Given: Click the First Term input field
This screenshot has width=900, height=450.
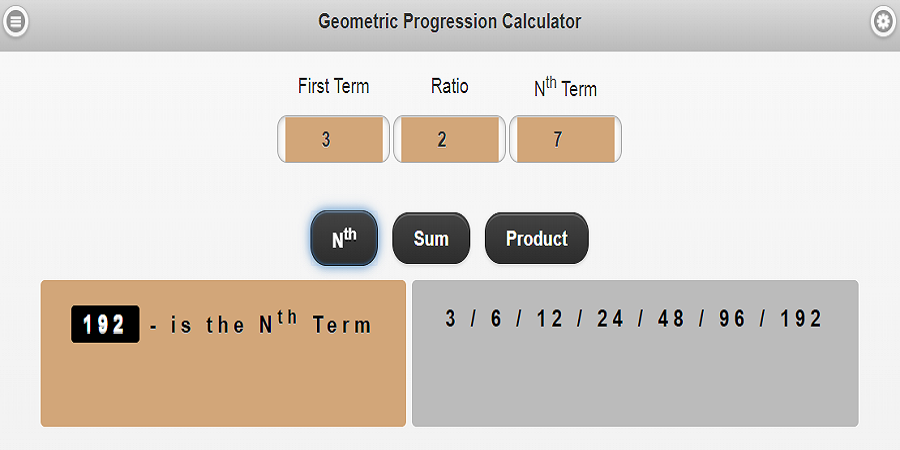Looking at the screenshot, I should (x=334, y=139).
